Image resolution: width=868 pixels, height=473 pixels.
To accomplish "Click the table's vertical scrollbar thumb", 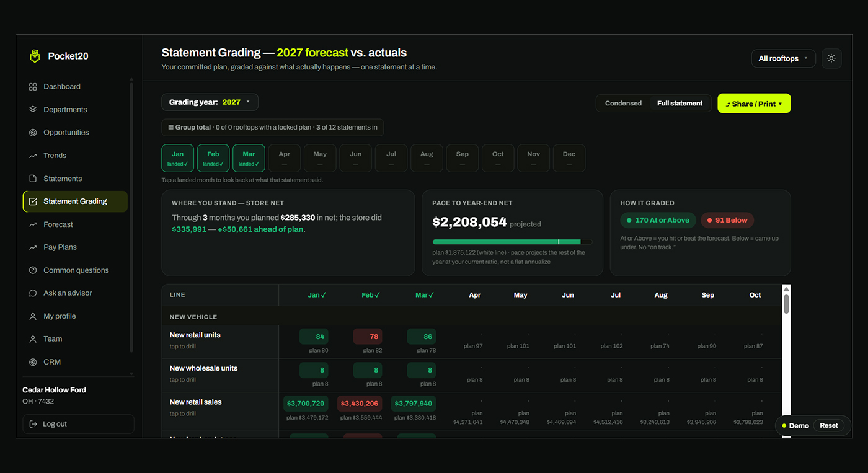I will tap(786, 304).
